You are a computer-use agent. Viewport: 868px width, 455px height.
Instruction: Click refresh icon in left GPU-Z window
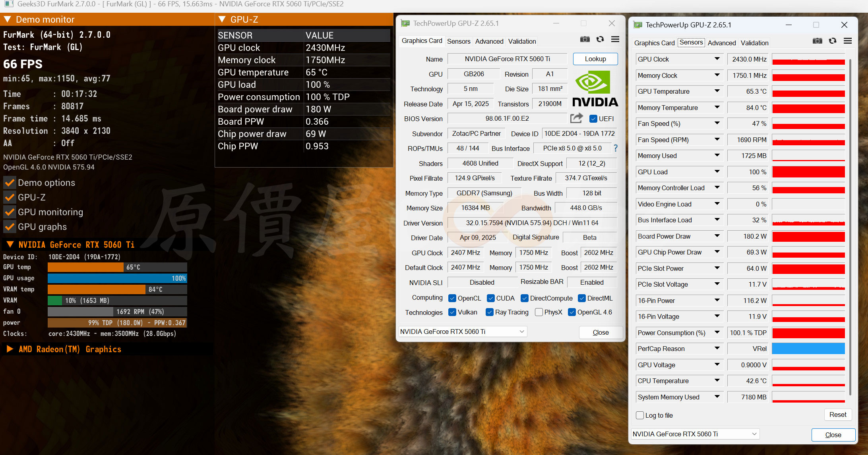(x=600, y=39)
